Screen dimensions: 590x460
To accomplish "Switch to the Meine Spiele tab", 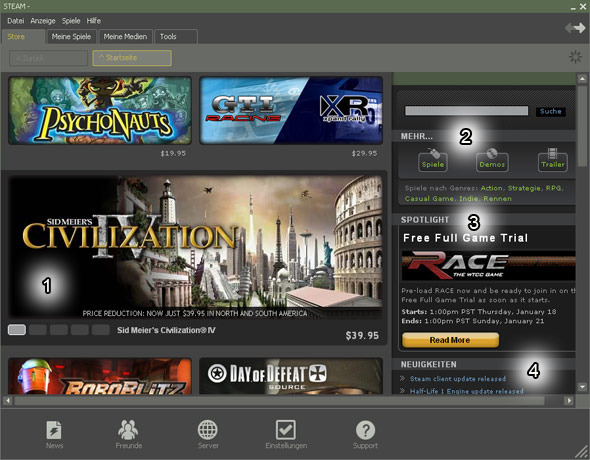I will coord(71,36).
